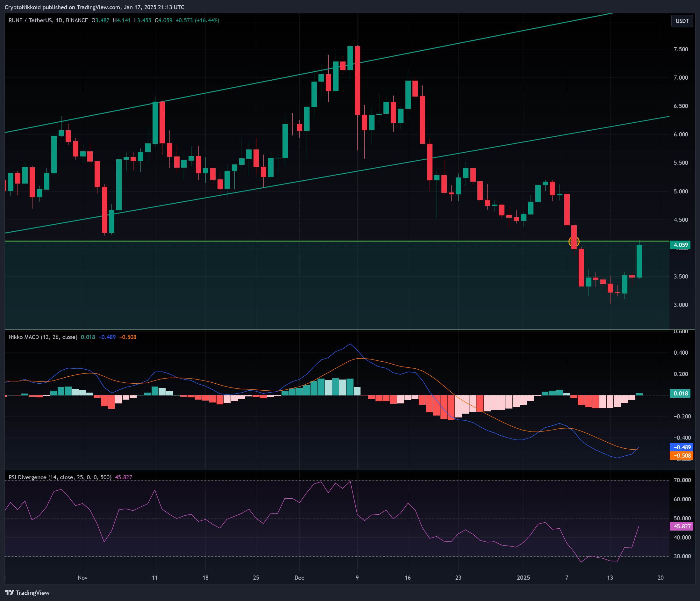Click the 3.500 price axis label
This screenshot has height=601, width=700.
(681, 277)
